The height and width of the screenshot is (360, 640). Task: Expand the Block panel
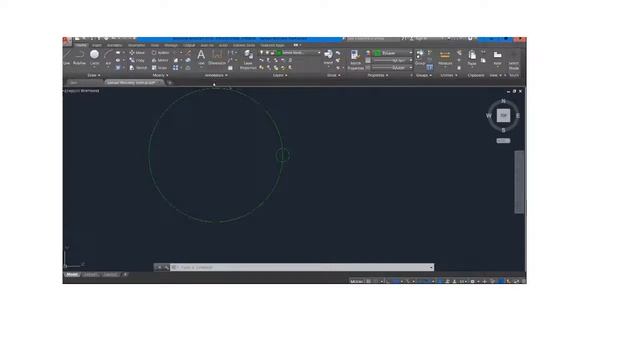pos(333,75)
